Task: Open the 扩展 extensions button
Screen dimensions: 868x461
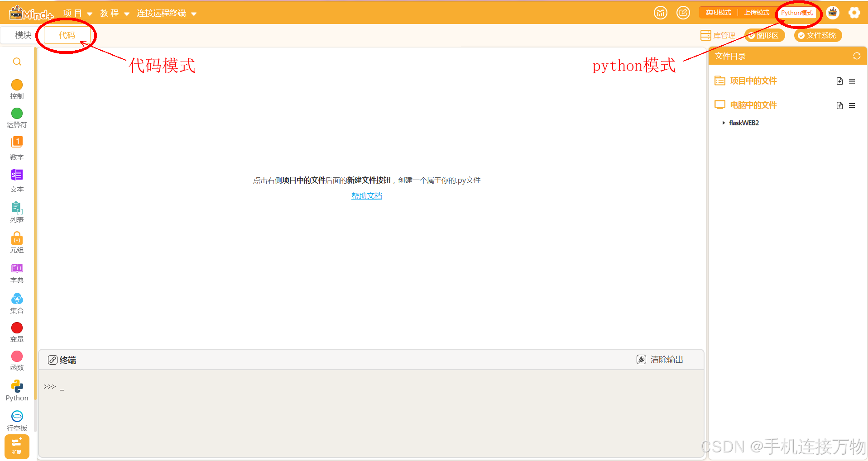Action: [x=17, y=447]
